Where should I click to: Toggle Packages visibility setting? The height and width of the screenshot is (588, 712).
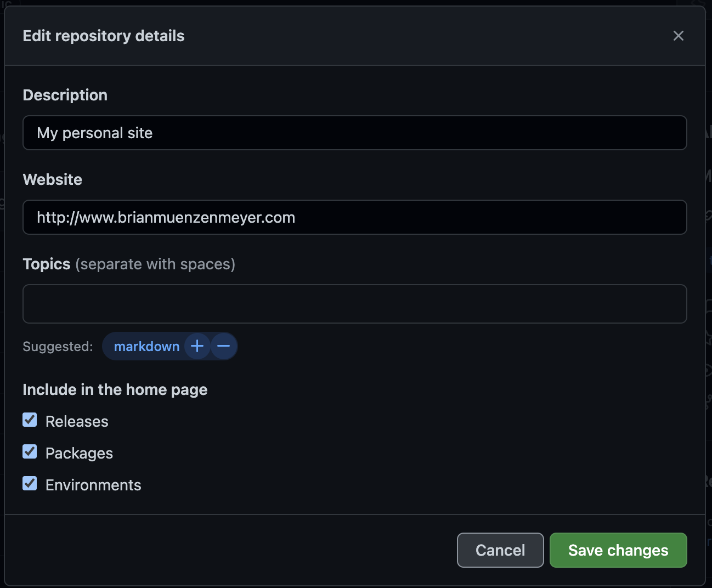coord(30,451)
